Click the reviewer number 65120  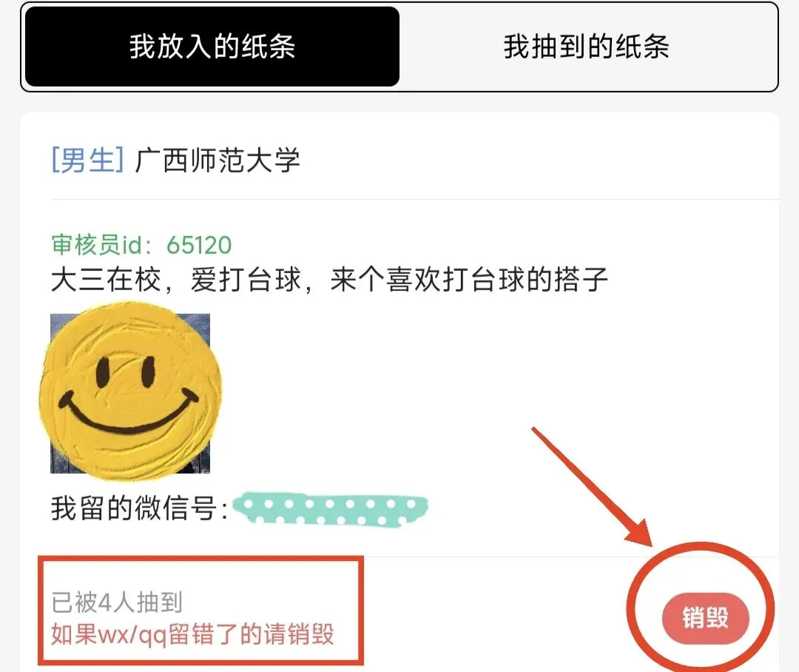coord(199,245)
